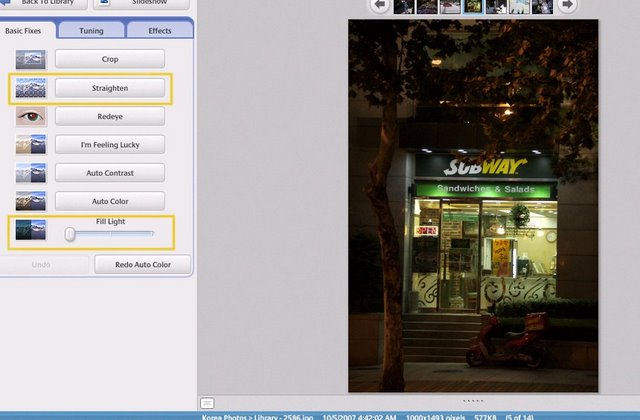
Task: Go to previous photo with left arrow
Action: tap(380, 5)
